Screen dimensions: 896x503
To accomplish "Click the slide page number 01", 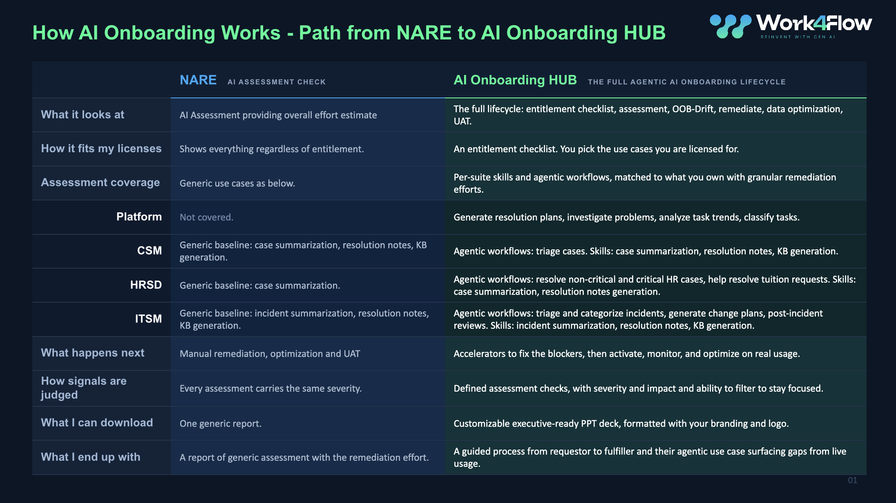I will click(x=852, y=480).
